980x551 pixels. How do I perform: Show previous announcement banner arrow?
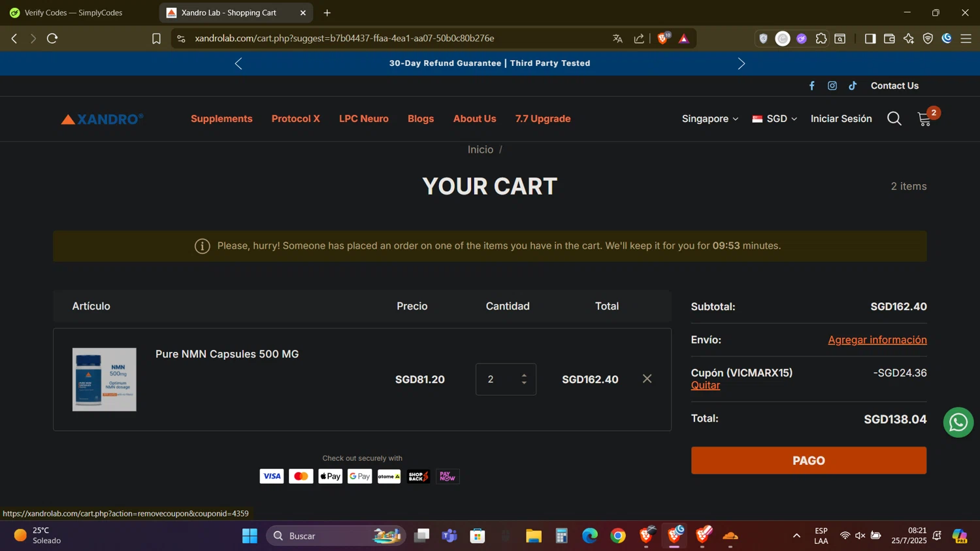pos(238,63)
